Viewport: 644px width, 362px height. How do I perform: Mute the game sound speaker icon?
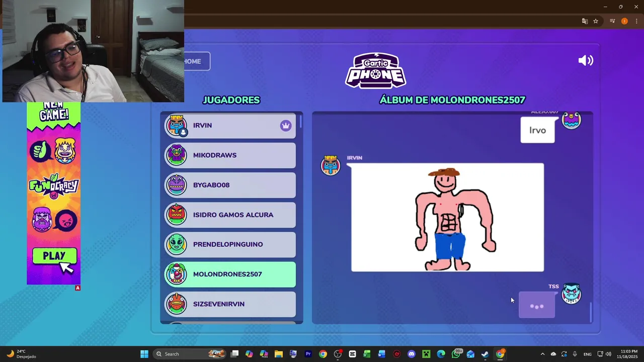coord(586,61)
